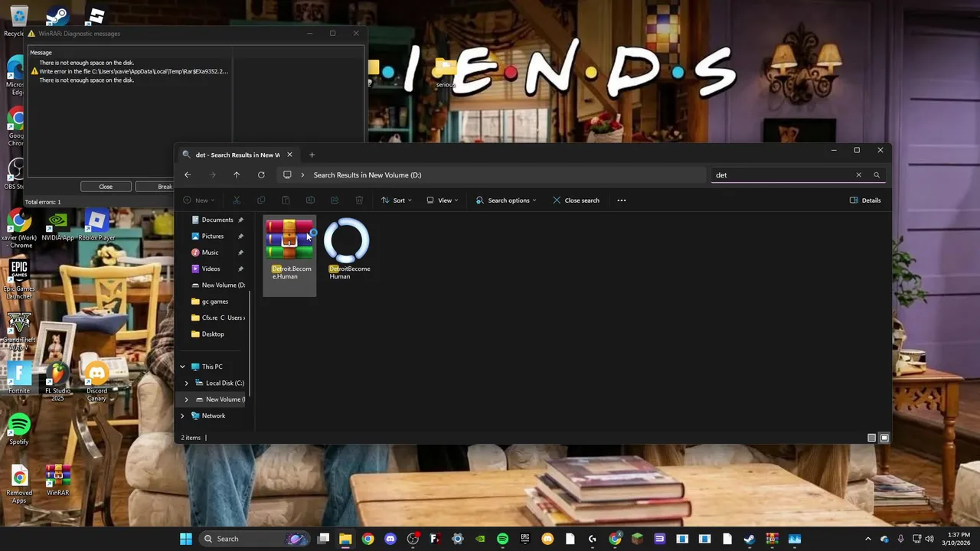Viewport: 980px width, 551px height.
Task: Click the magnifier in the search box
Action: pos(877,174)
